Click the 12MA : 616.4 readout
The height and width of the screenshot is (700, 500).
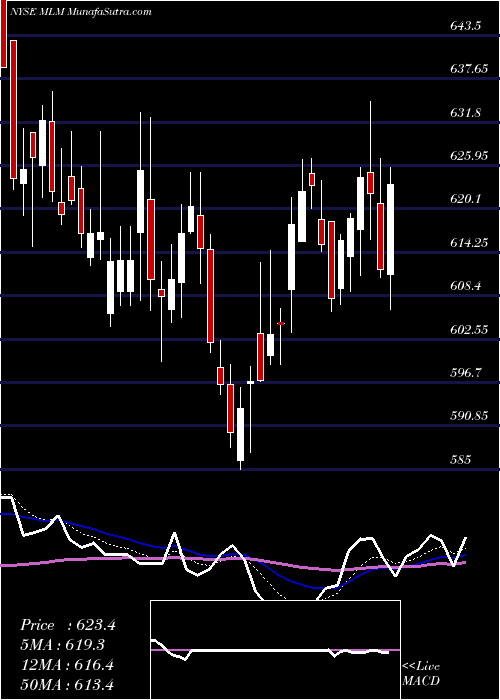click(x=67, y=665)
